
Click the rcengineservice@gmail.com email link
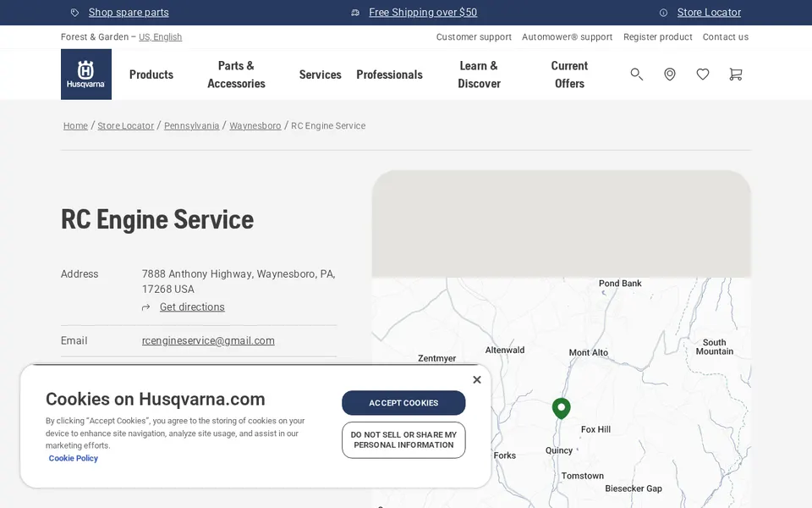[x=208, y=340]
